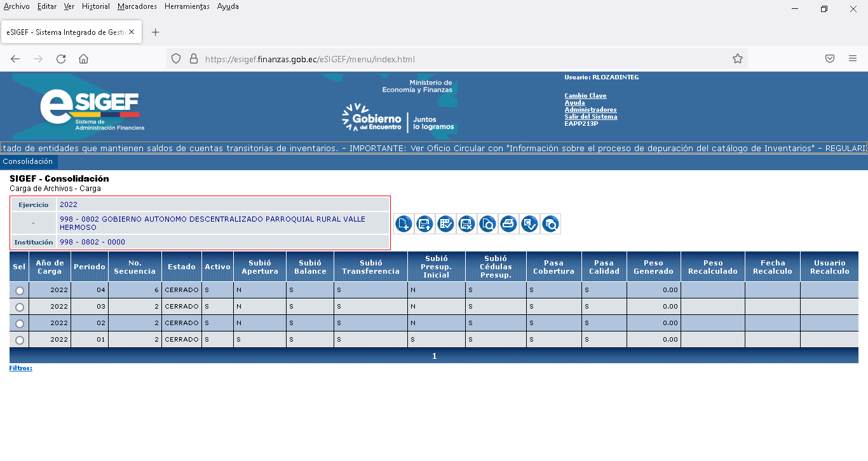Click the Cambio Clave link
This screenshot has width=868, height=461.
pos(585,96)
